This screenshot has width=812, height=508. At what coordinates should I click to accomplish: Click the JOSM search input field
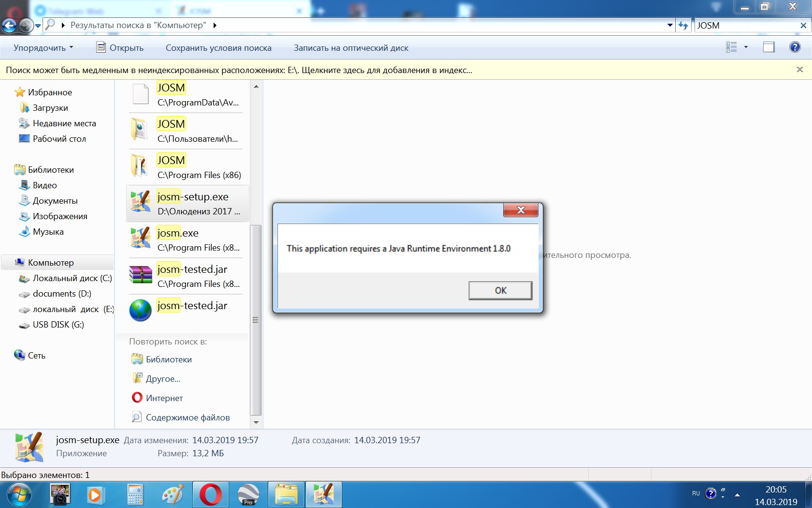[x=747, y=25]
